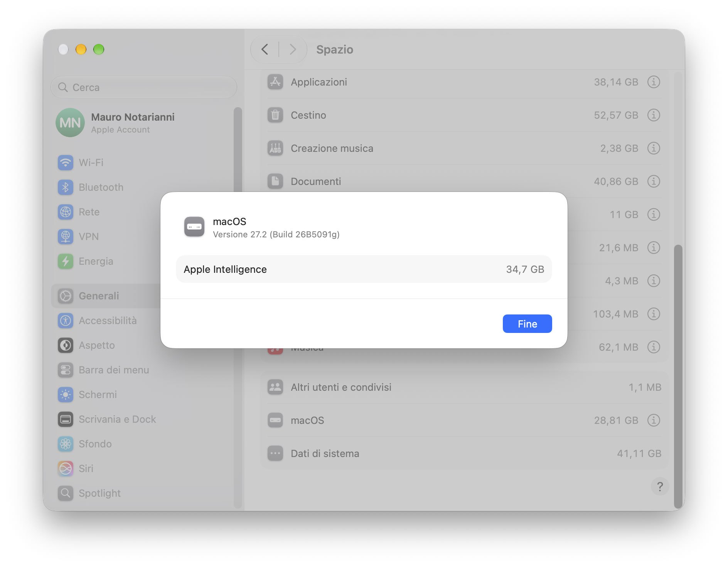728x568 pixels.
Task: Click the storage list vertical scrollbar
Action: 678,376
